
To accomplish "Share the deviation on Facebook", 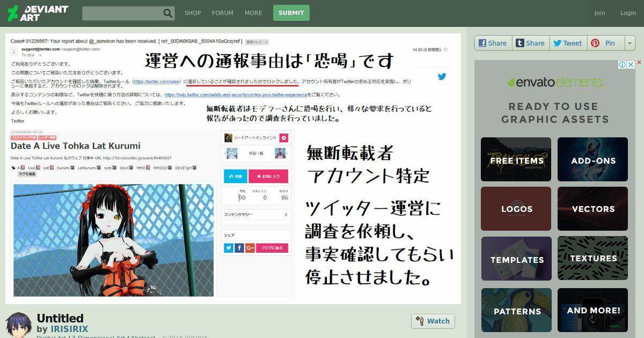I will pyautogui.click(x=493, y=43).
